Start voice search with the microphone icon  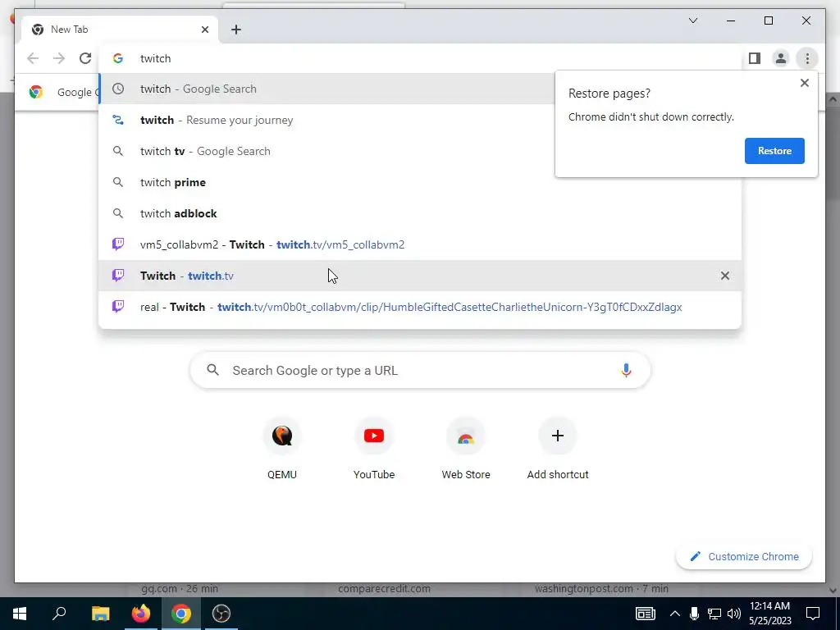[626, 370]
